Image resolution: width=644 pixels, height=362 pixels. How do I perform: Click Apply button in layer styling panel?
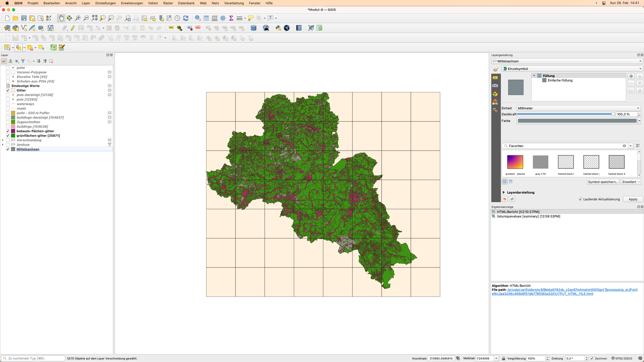pyautogui.click(x=632, y=199)
